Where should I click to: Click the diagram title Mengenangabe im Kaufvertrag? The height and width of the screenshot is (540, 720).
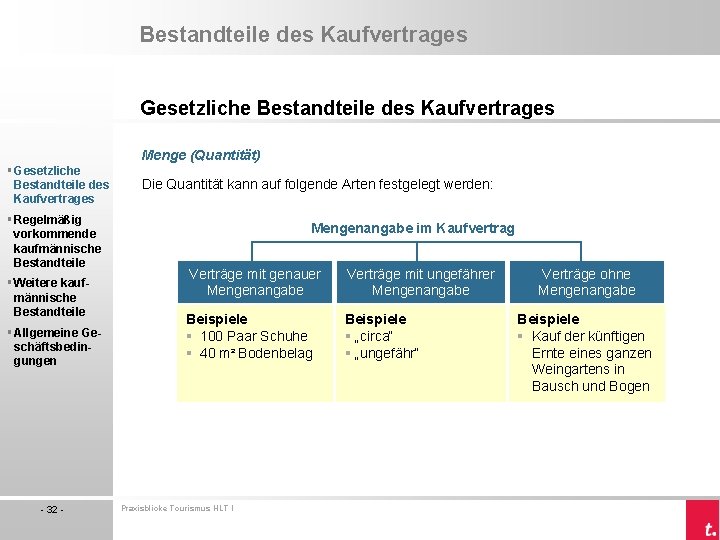(413, 228)
